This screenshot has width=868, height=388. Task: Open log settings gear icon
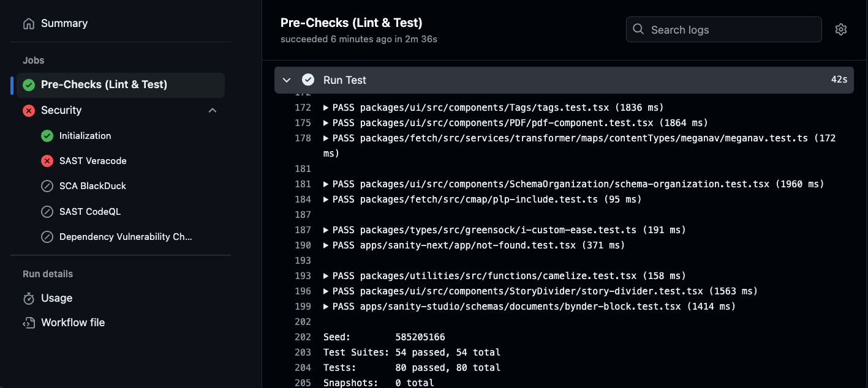(840, 29)
